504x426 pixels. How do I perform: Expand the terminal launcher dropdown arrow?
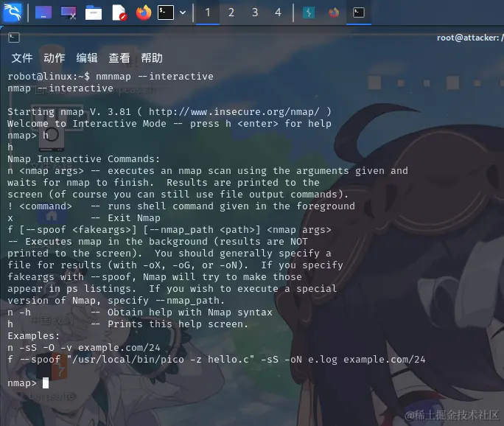tap(183, 13)
